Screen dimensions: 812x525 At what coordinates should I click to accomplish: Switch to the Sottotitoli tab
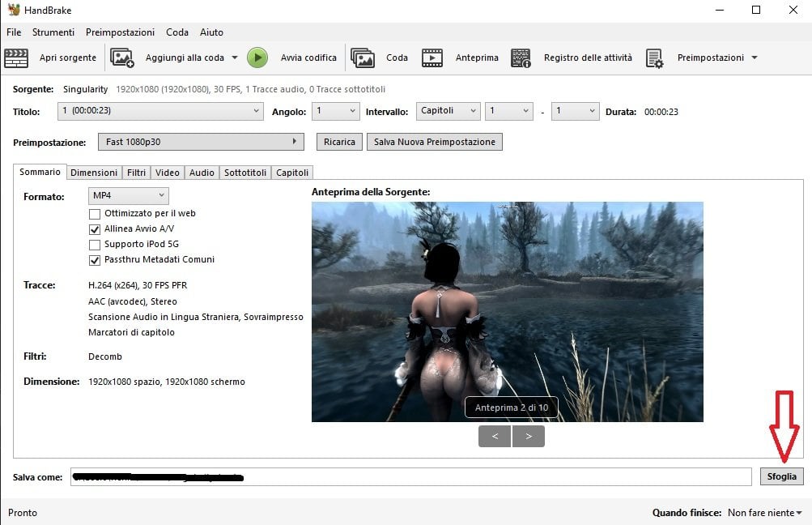245,173
